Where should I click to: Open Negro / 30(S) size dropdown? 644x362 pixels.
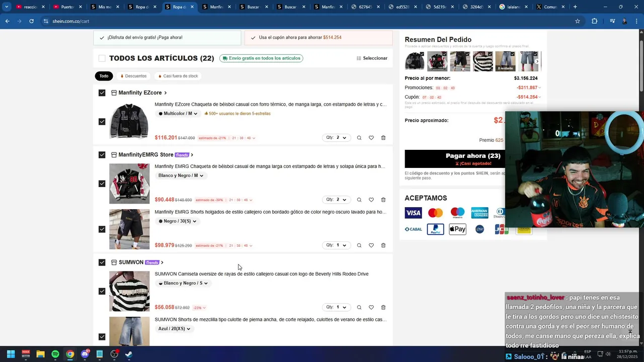point(177,221)
